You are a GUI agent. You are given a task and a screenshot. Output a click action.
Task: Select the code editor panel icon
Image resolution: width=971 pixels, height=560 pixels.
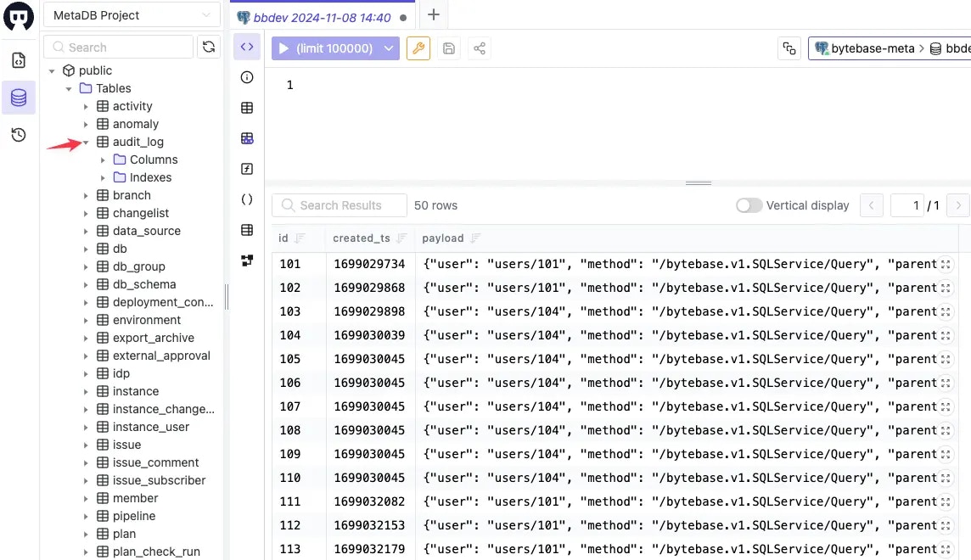(246, 46)
